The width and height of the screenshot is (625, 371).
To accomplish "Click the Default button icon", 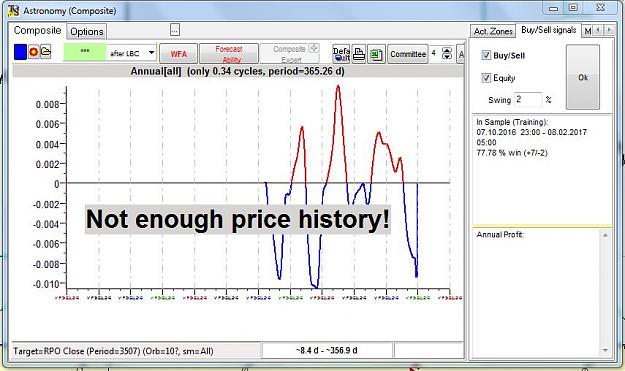I will point(342,54).
